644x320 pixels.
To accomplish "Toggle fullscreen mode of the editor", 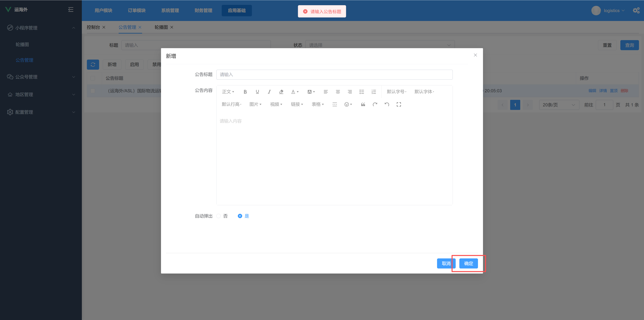I will coord(399,104).
